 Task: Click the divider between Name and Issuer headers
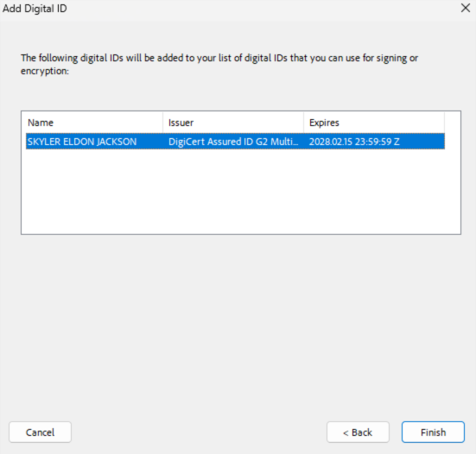(x=163, y=123)
